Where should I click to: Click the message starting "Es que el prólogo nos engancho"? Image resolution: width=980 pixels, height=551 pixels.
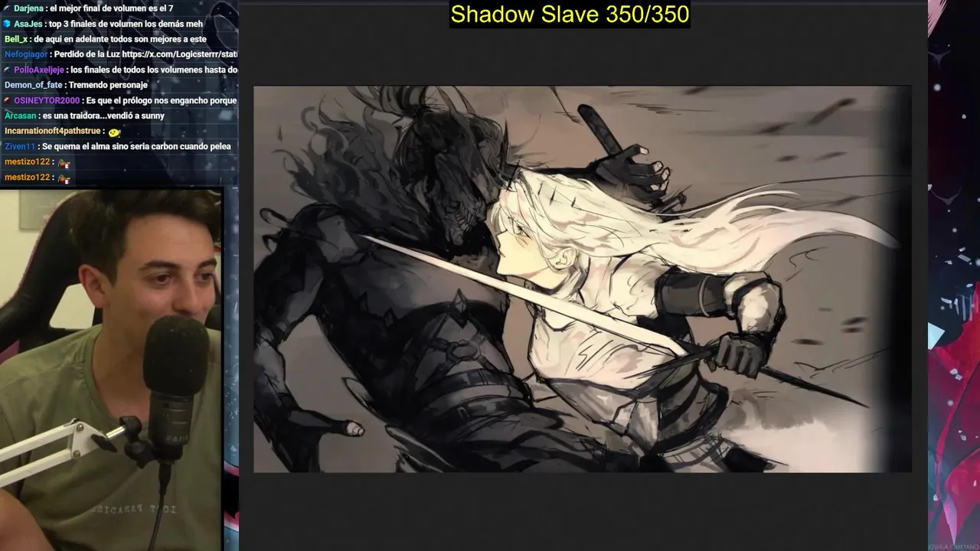(x=162, y=100)
